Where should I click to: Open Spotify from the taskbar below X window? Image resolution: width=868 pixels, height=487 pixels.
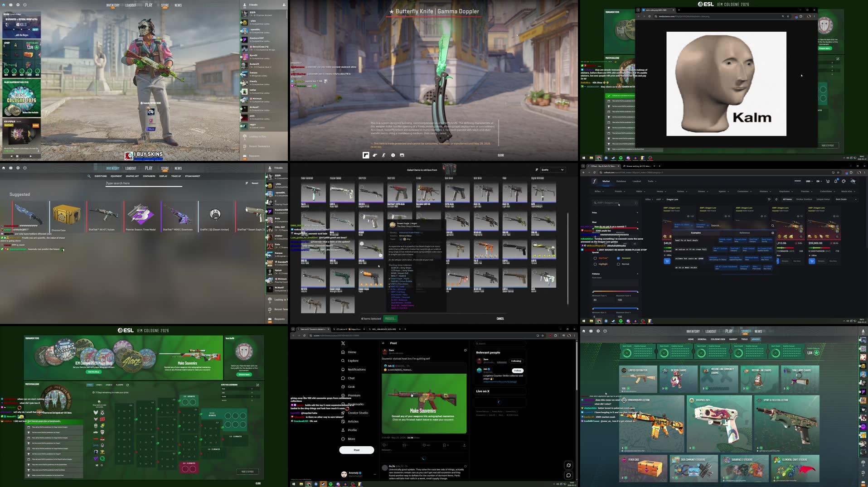point(330,484)
